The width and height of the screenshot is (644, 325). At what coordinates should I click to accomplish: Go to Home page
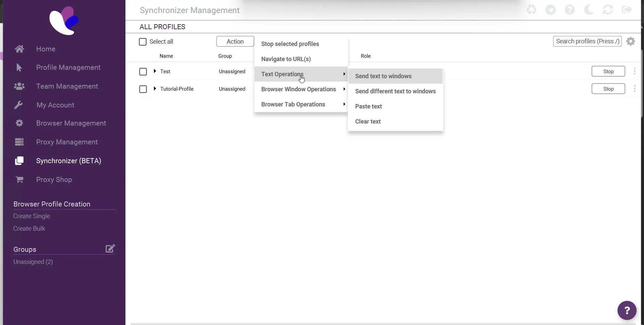point(46,49)
